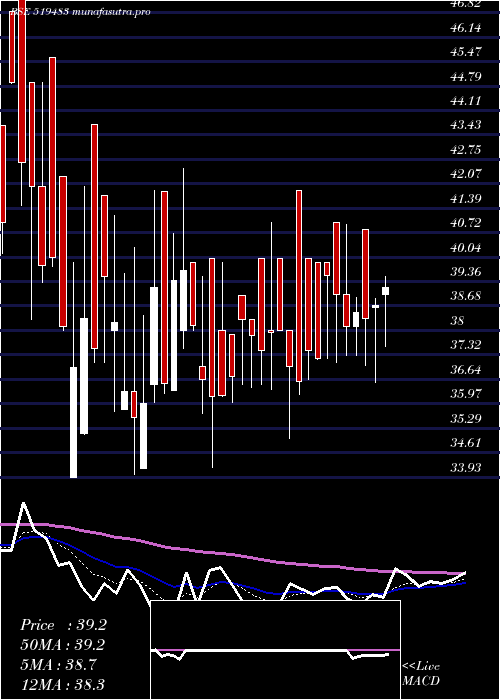Click the BSE 519483 munafasutra.pro title

[79, 12]
